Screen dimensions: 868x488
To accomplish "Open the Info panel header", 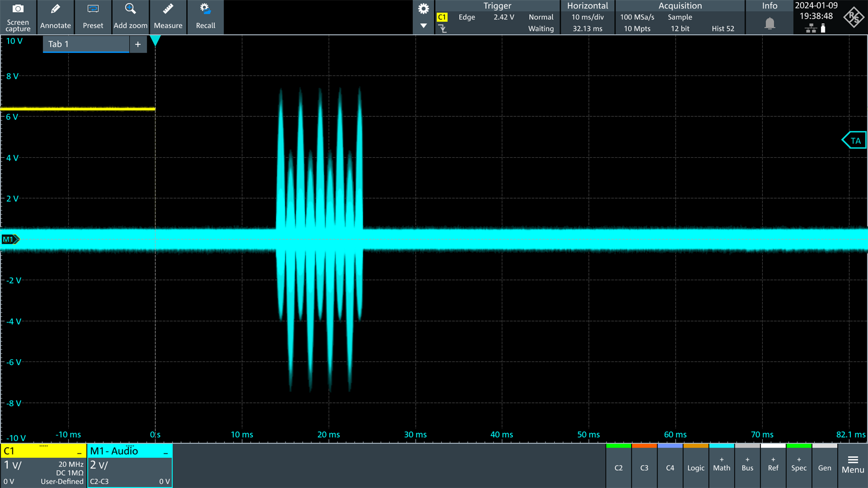I will coord(769,6).
